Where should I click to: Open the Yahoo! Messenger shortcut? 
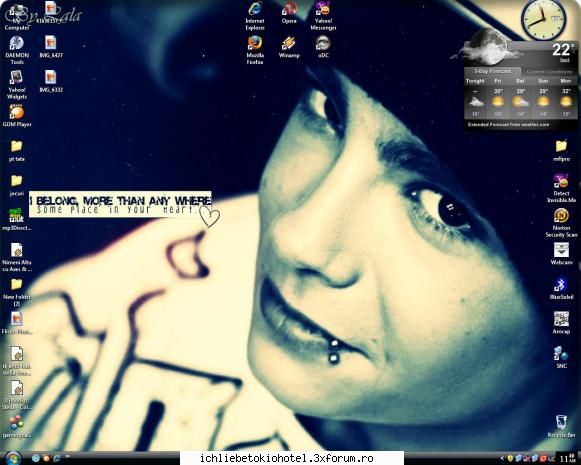pos(323,16)
